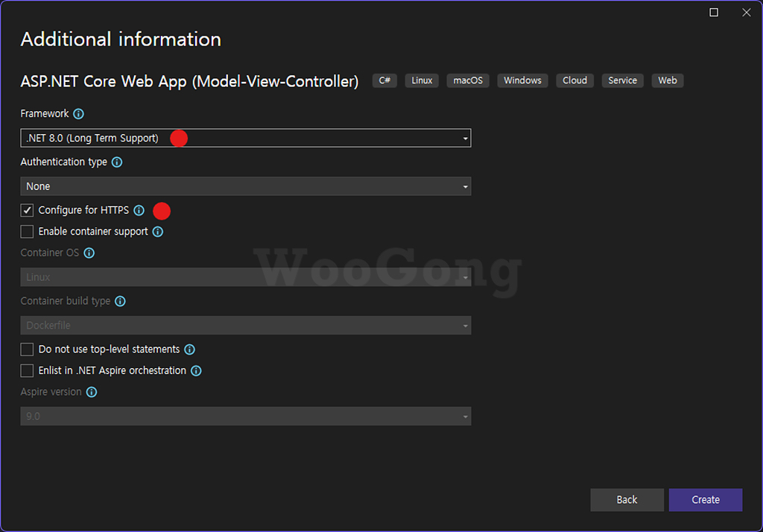Click the Windows tag
Image resolution: width=763 pixels, height=532 pixels.
pyautogui.click(x=522, y=80)
